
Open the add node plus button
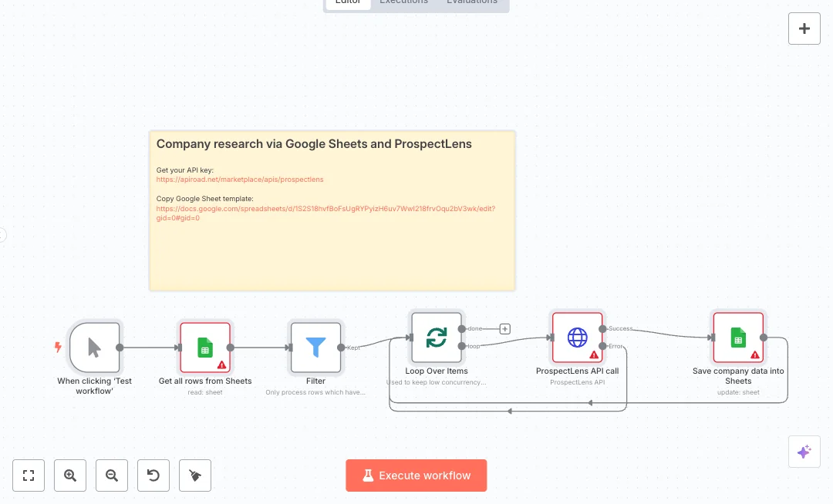[804, 29]
